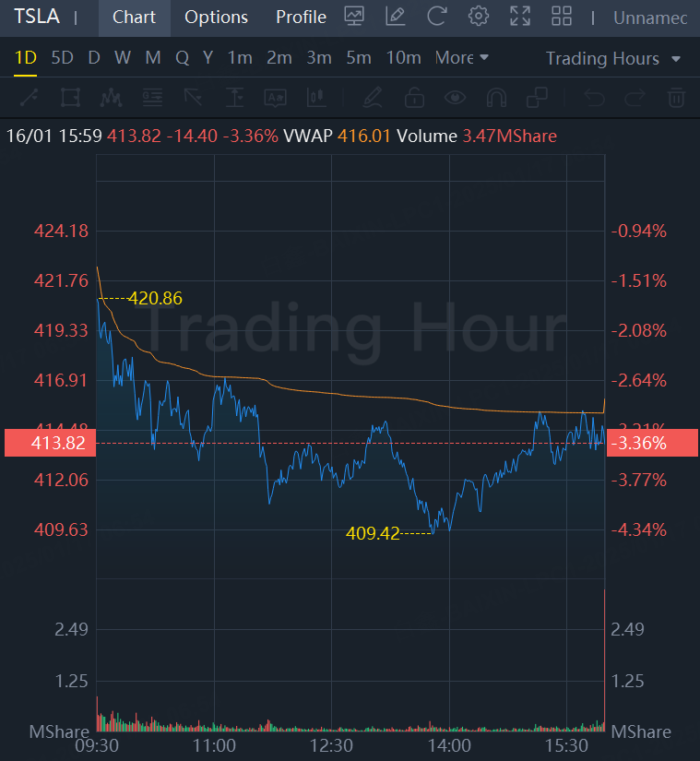700x761 pixels.
Task: Redo the last drawing action
Action: [635, 98]
